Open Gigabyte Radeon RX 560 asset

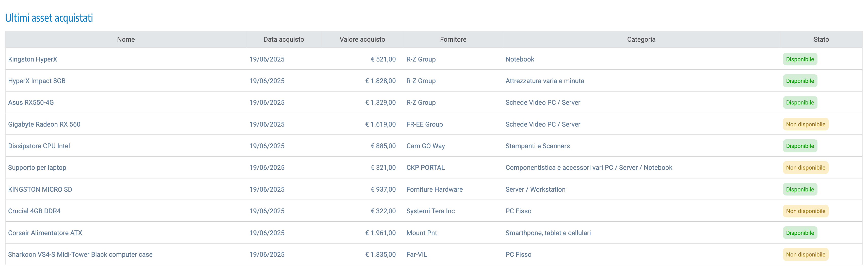coord(44,124)
